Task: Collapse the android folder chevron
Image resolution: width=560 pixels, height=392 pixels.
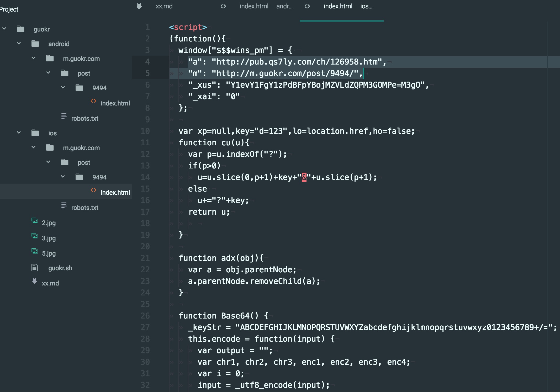Action: point(19,43)
